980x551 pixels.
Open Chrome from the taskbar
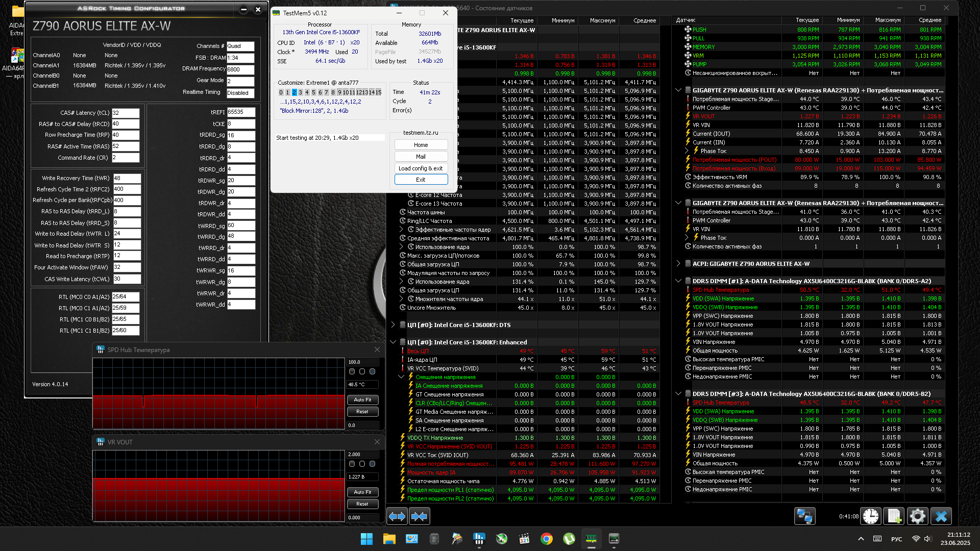pyautogui.click(x=546, y=539)
